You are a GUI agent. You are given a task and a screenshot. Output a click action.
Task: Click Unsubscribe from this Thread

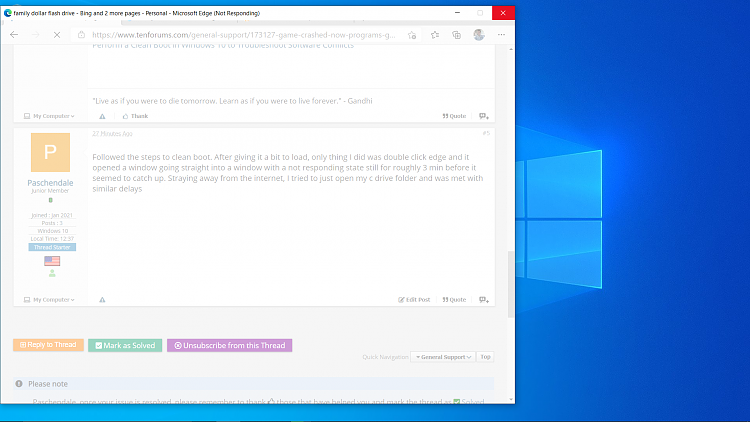(x=230, y=345)
